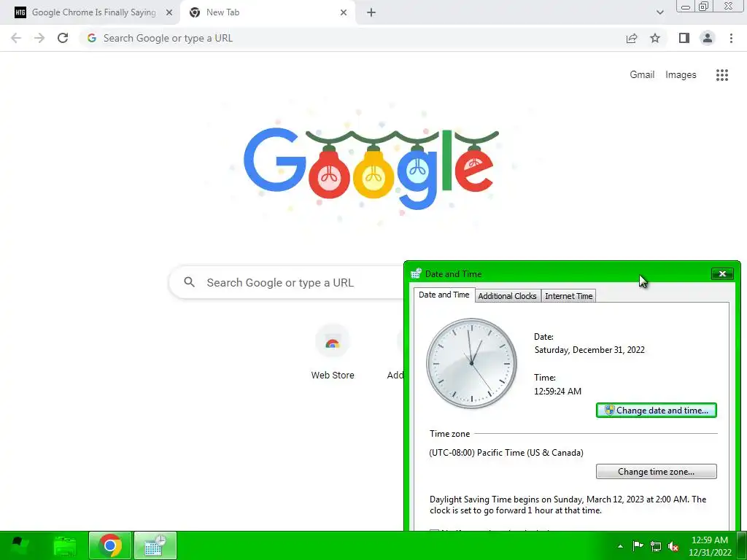Click the holiday lights Google doodle
Image resolution: width=747 pixels, height=560 pixels.
coord(371,168)
